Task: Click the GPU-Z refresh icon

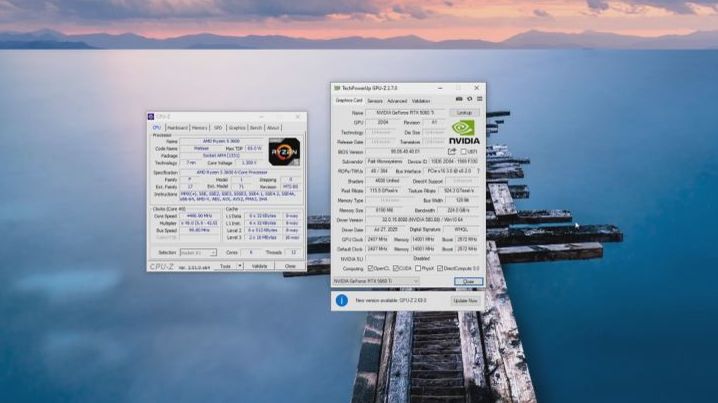Action: [x=469, y=99]
